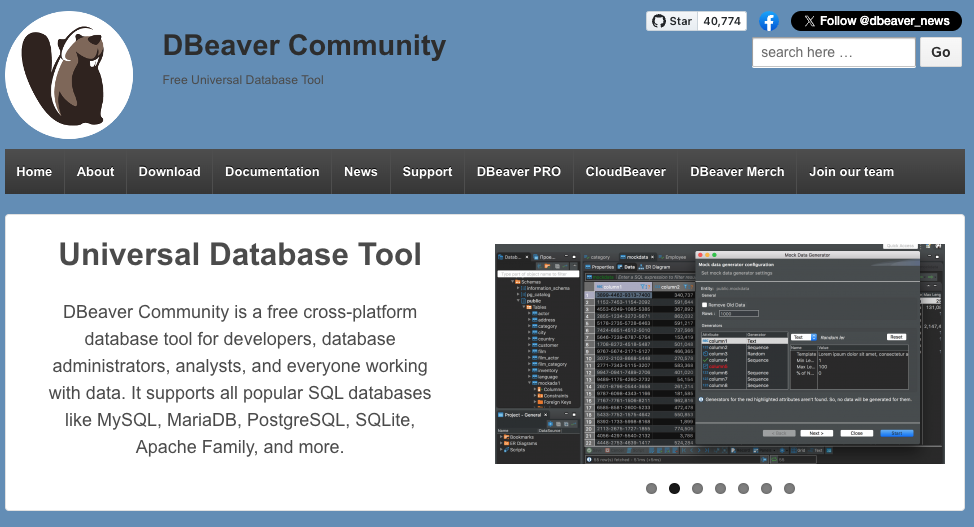Open the Join our team link

tap(852, 172)
